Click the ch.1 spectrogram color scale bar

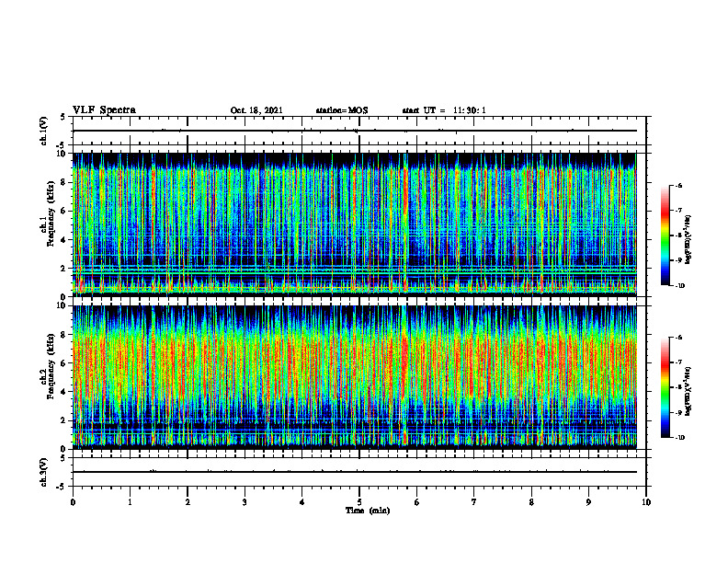click(665, 236)
